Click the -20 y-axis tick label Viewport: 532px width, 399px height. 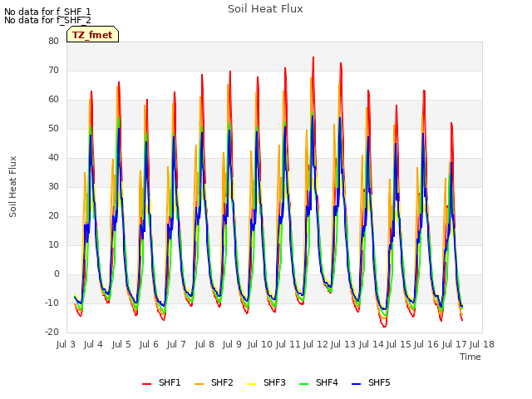[52, 332]
